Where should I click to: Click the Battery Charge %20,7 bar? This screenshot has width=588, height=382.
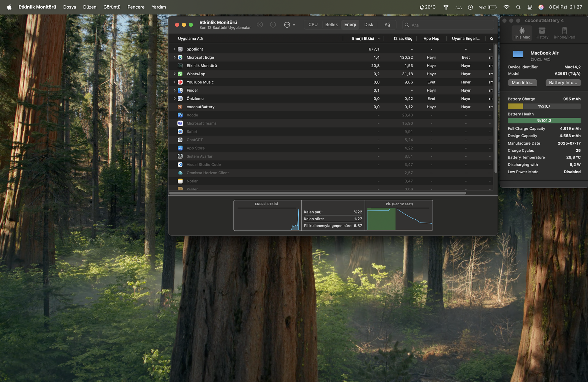point(544,106)
